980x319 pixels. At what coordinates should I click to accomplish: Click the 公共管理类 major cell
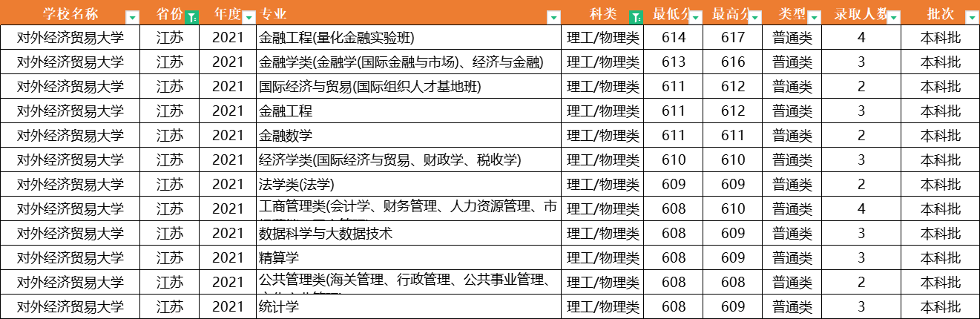point(408,283)
